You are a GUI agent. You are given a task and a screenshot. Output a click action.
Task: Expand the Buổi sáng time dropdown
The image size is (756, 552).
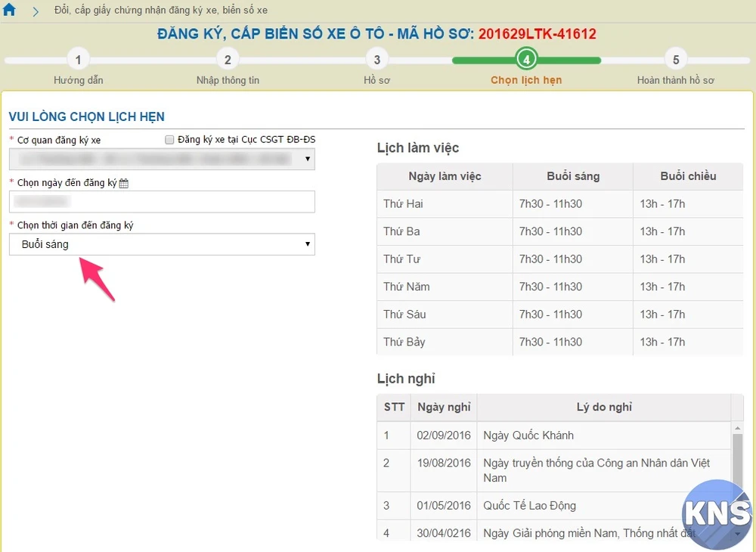(x=162, y=244)
